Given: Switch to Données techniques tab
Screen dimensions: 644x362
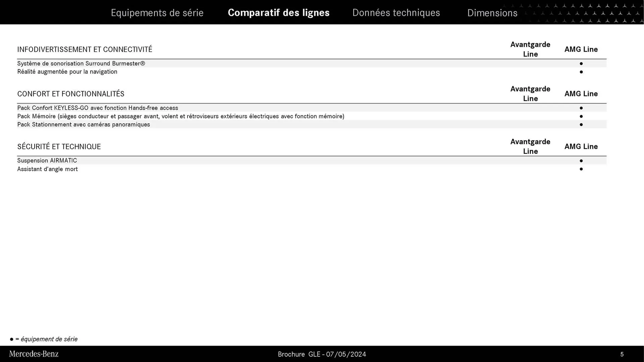Looking at the screenshot, I should 396,13.
